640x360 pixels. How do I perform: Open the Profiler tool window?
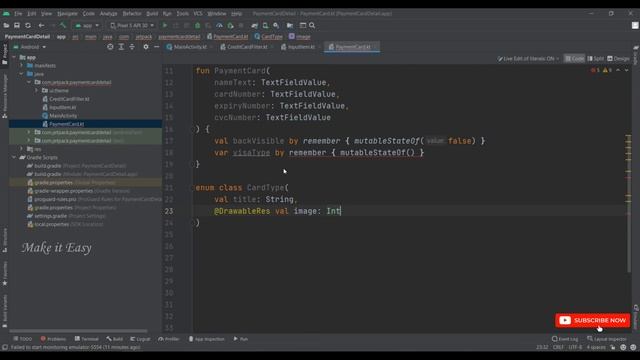(169, 339)
